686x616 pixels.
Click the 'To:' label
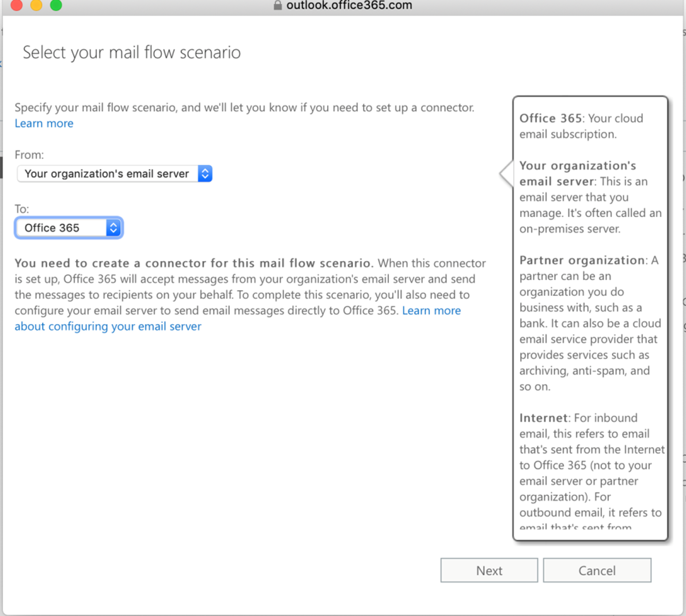pyautogui.click(x=22, y=209)
